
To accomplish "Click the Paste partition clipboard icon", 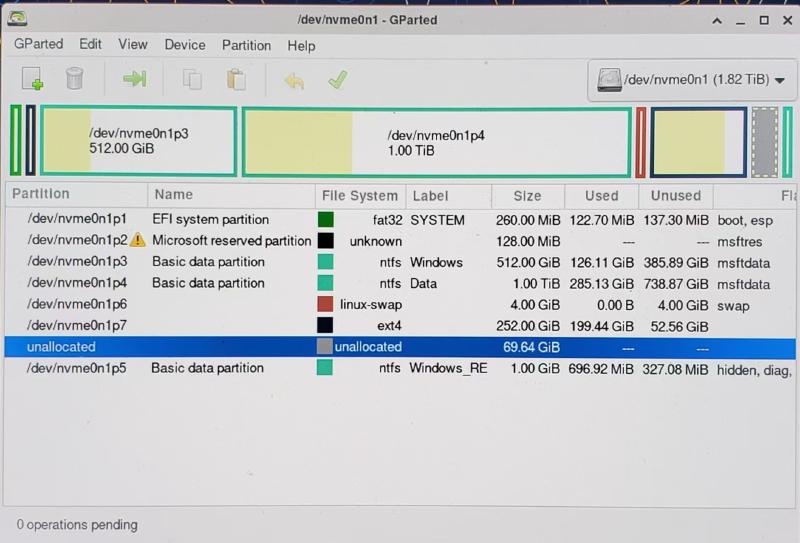I will 236,80.
